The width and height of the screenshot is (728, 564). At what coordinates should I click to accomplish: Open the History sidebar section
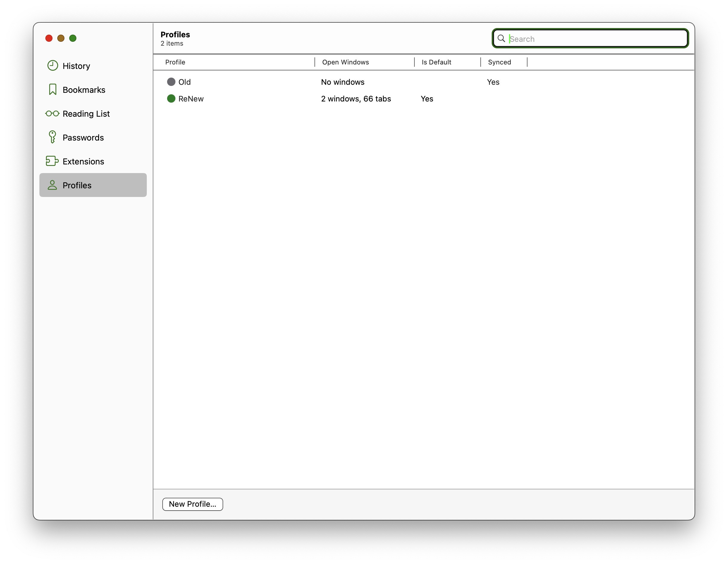(x=76, y=66)
